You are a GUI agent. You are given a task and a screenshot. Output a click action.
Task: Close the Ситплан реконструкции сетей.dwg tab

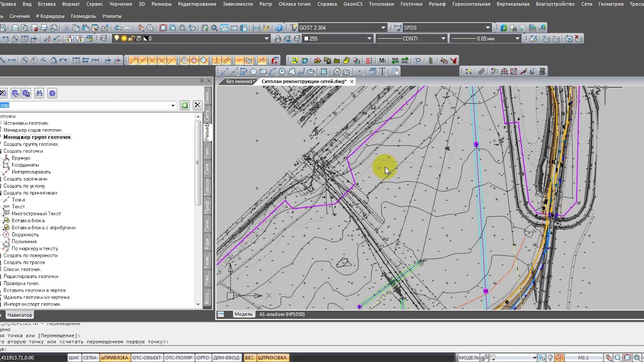point(352,81)
